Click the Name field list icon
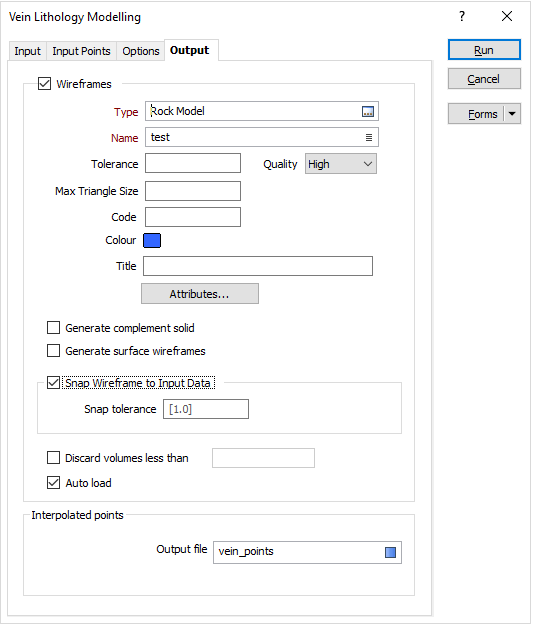This screenshot has width=533, height=628. pyautogui.click(x=369, y=138)
